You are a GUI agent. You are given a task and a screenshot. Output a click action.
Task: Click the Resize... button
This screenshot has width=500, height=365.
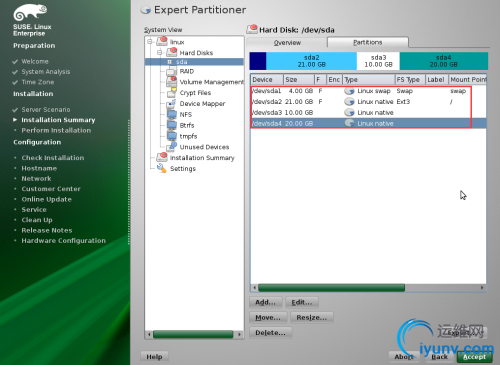pos(312,318)
